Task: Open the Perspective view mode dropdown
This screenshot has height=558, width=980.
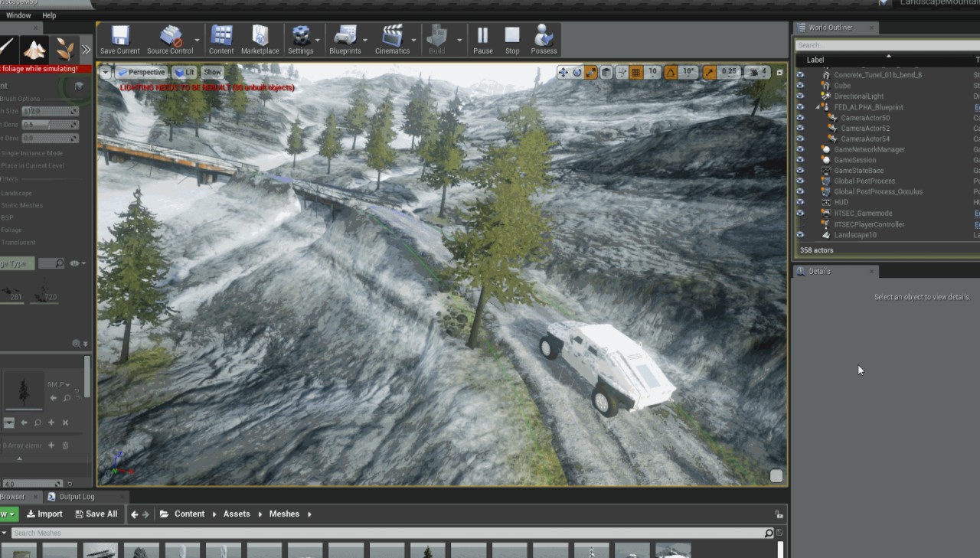Action: pyautogui.click(x=141, y=72)
